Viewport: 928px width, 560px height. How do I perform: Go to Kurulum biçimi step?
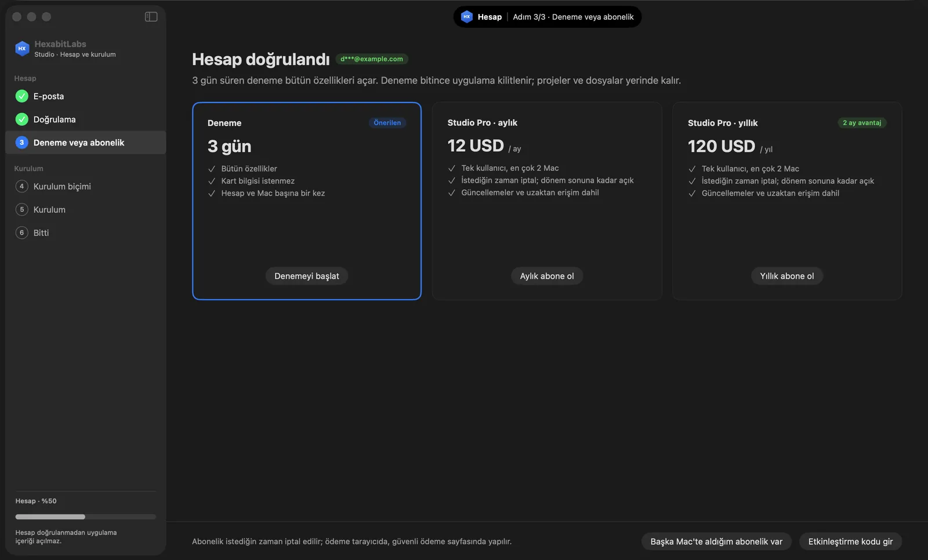[86, 186]
